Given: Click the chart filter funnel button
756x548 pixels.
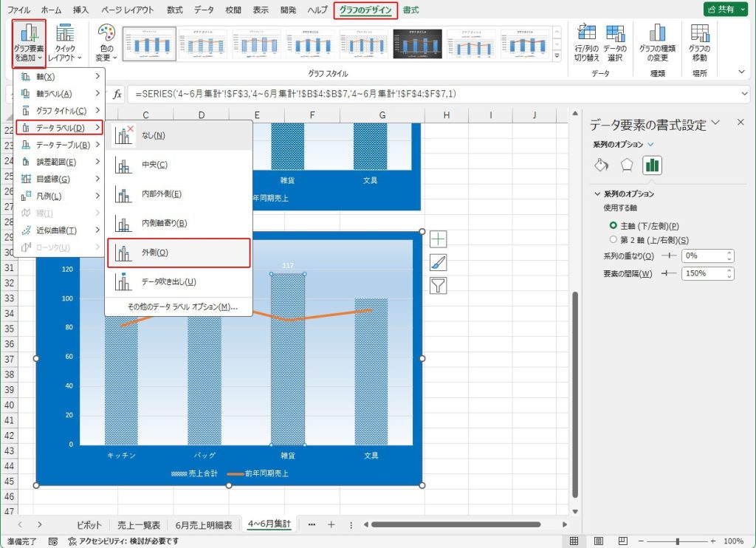Looking at the screenshot, I should coord(439,286).
